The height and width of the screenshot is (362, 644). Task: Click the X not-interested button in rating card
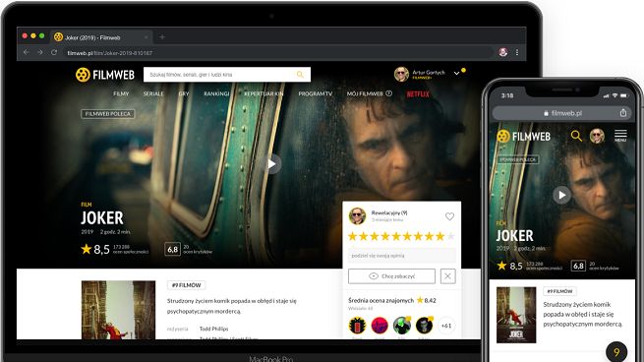coord(447,276)
